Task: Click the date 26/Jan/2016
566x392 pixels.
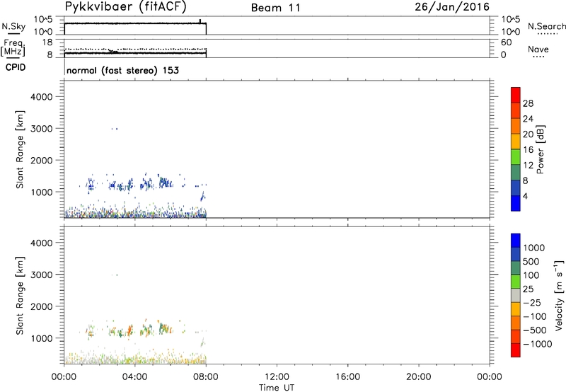Action: 452,7
